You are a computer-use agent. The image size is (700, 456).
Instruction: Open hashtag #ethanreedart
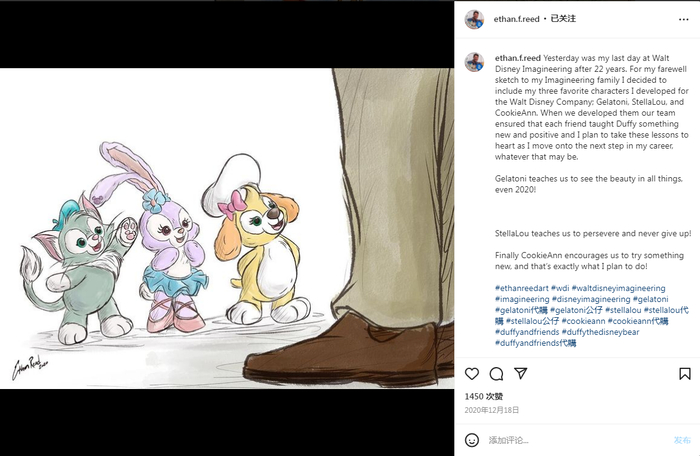coord(521,288)
